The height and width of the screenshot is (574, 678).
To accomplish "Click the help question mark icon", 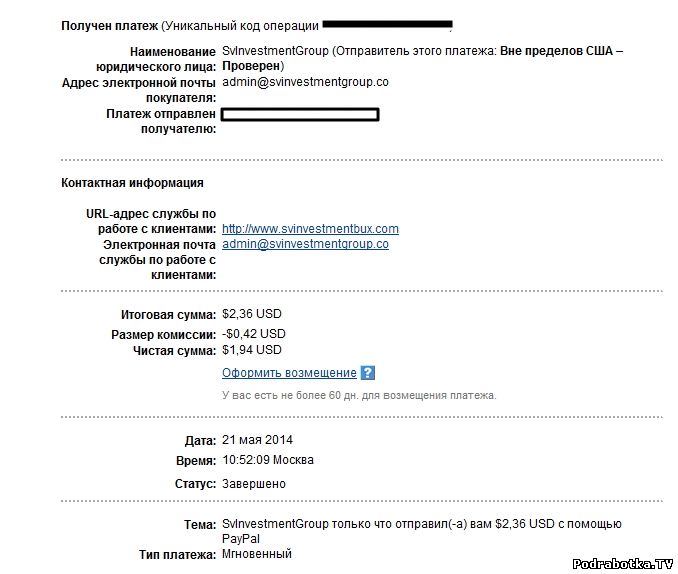I will (367, 373).
